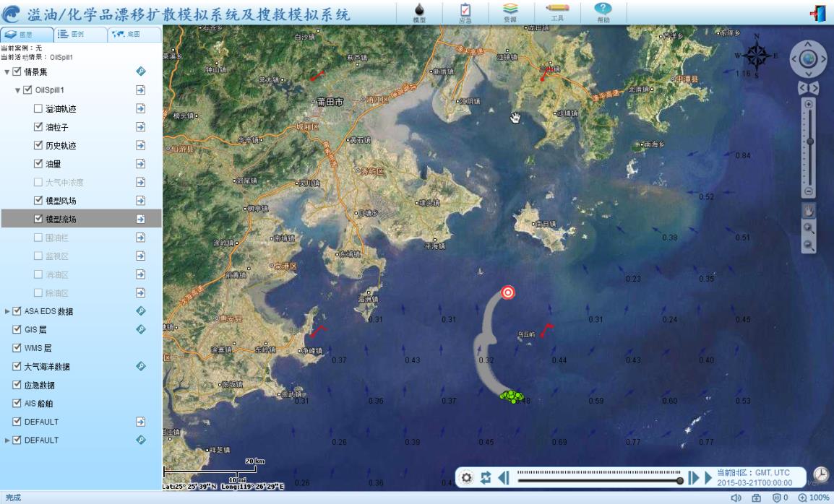Image resolution: width=834 pixels, height=504 pixels.
Task: Click the clock icon beside timeline
Action: coord(821,474)
